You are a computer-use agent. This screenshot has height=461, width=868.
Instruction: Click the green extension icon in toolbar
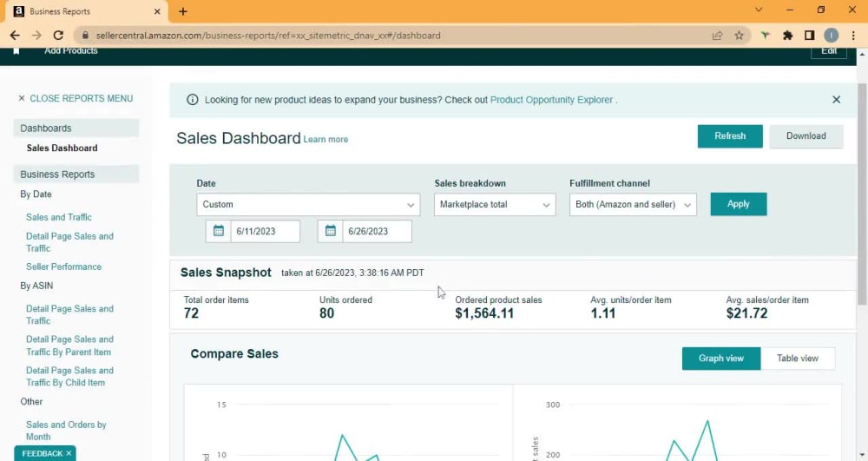[x=765, y=36]
